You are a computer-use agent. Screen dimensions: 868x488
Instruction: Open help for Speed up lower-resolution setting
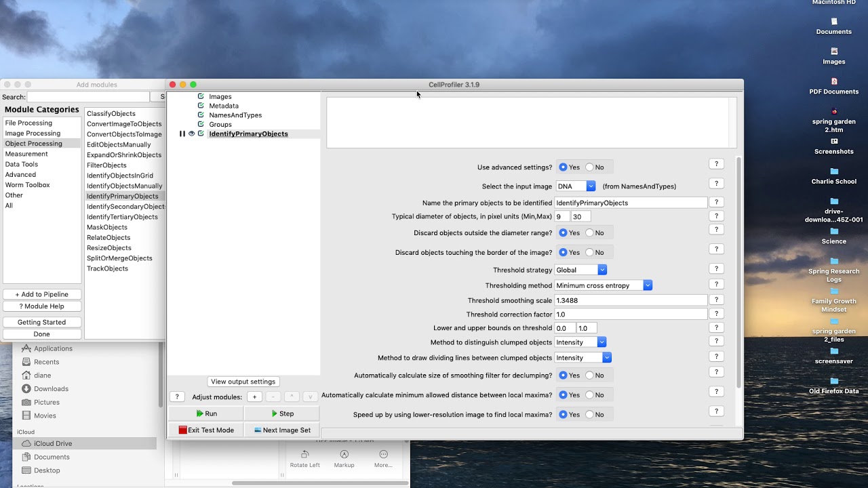pos(716,411)
